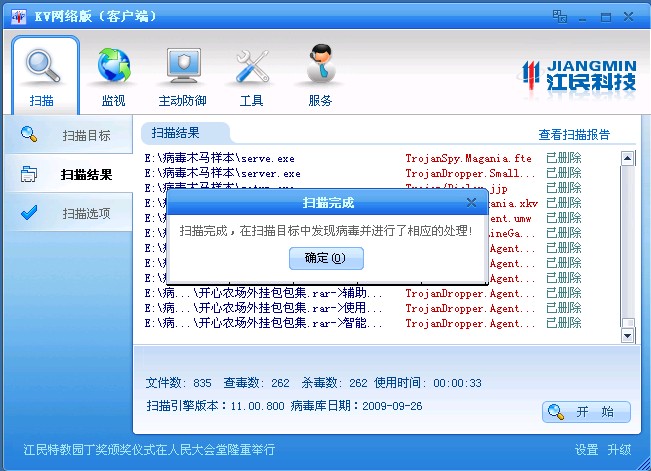Select the rar->使用 result row

pyautogui.click(x=362, y=308)
